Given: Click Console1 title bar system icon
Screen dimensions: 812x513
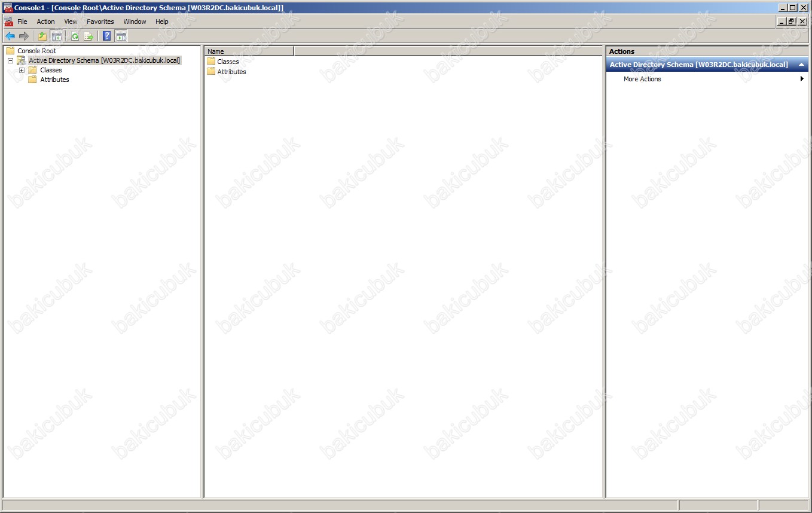Looking at the screenshot, I should (x=8, y=8).
